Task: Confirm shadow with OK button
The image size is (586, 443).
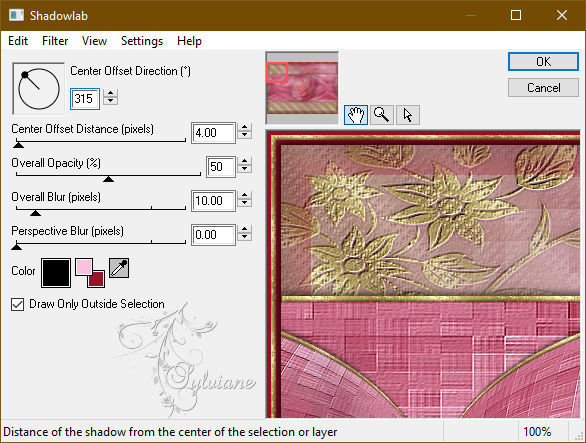Action: pos(543,62)
